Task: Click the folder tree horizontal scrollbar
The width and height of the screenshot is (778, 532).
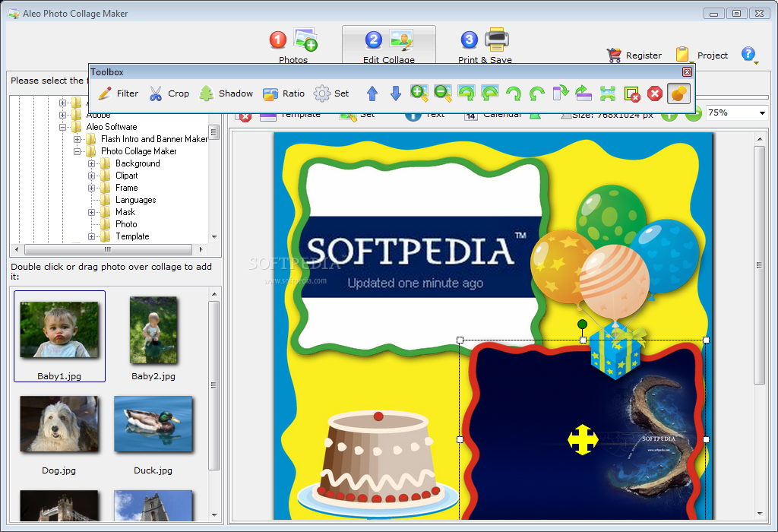Action: [x=108, y=249]
